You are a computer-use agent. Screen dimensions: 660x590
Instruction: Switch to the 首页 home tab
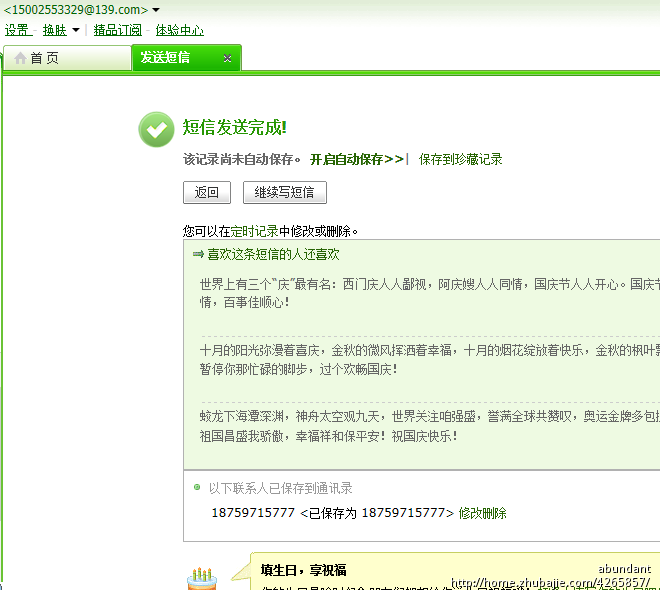[x=67, y=58]
